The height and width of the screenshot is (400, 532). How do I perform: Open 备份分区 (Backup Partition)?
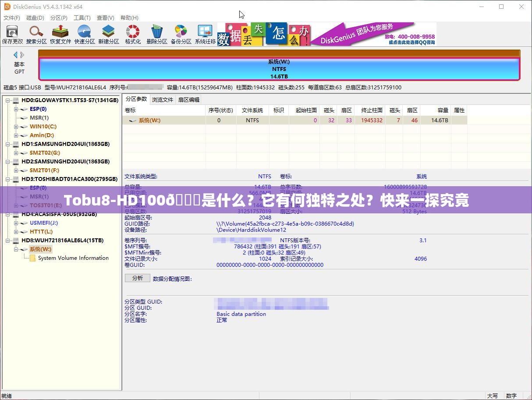181,34
